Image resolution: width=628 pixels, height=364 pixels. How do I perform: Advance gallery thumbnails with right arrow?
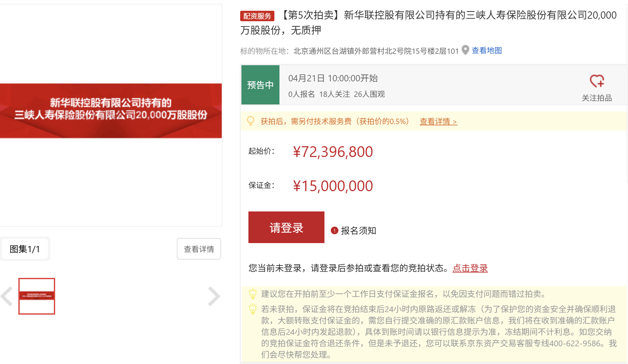point(214,296)
